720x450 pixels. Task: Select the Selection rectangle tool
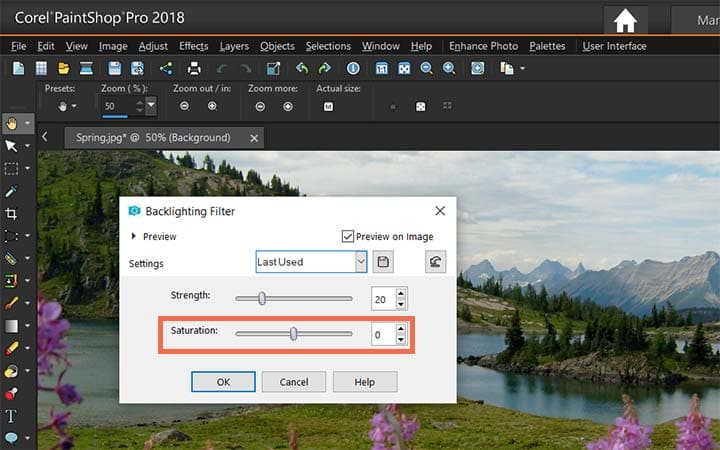coord(11,169)
